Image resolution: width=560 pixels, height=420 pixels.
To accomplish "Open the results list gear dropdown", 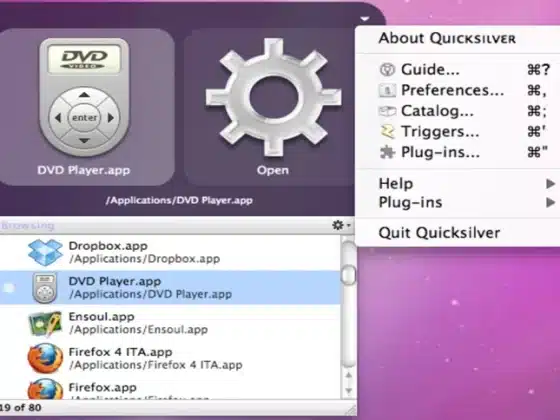I will click(x=341, y=225).
